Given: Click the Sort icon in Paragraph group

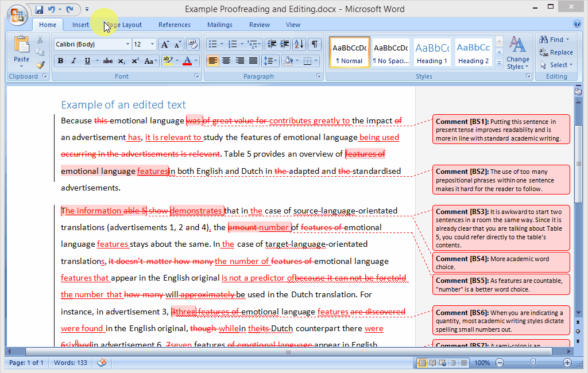Looking at the screenshot, I should click(299, 45).
